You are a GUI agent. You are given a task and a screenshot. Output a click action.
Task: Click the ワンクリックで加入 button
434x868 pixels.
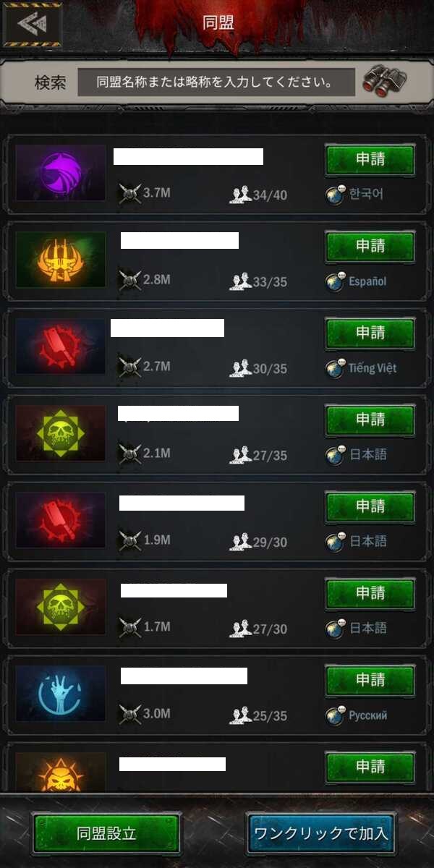321,833
